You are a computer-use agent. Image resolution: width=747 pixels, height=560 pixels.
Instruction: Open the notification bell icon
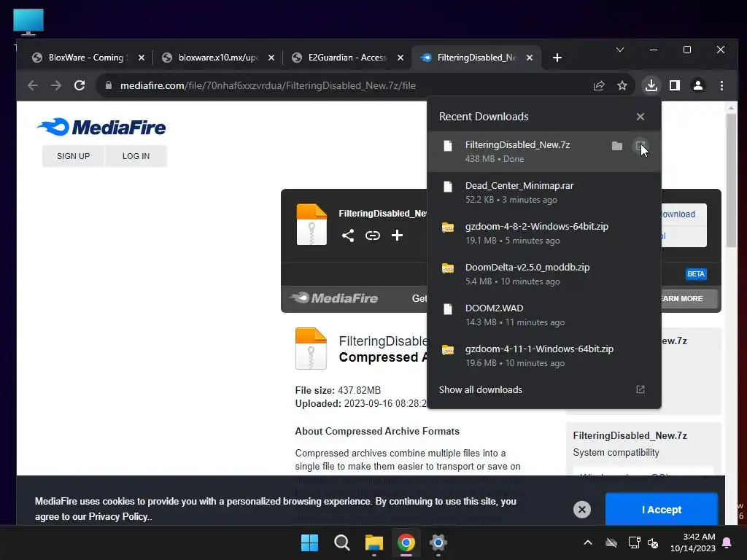click(x=727, y=542)
